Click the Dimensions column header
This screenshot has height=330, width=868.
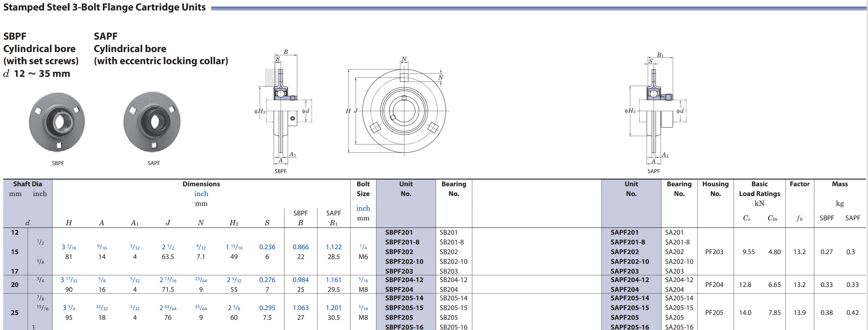click(x=201, y=184)
